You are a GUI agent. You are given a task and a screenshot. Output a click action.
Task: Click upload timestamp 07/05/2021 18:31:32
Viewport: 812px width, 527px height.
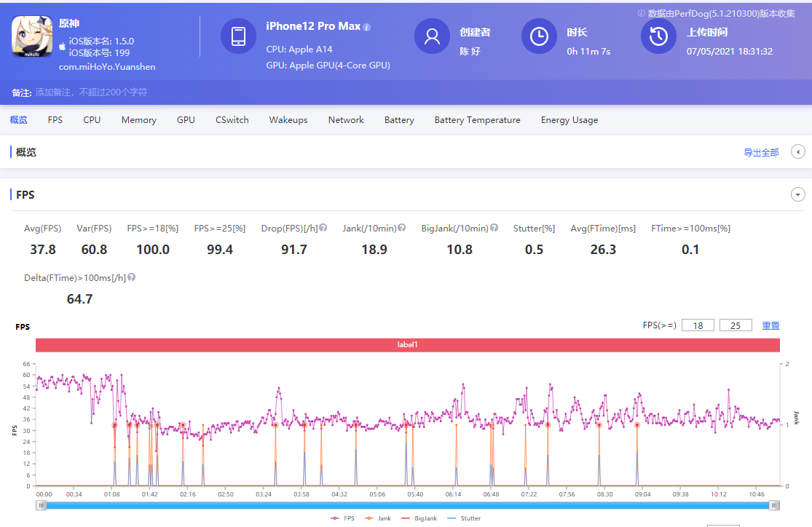[730, 51]
